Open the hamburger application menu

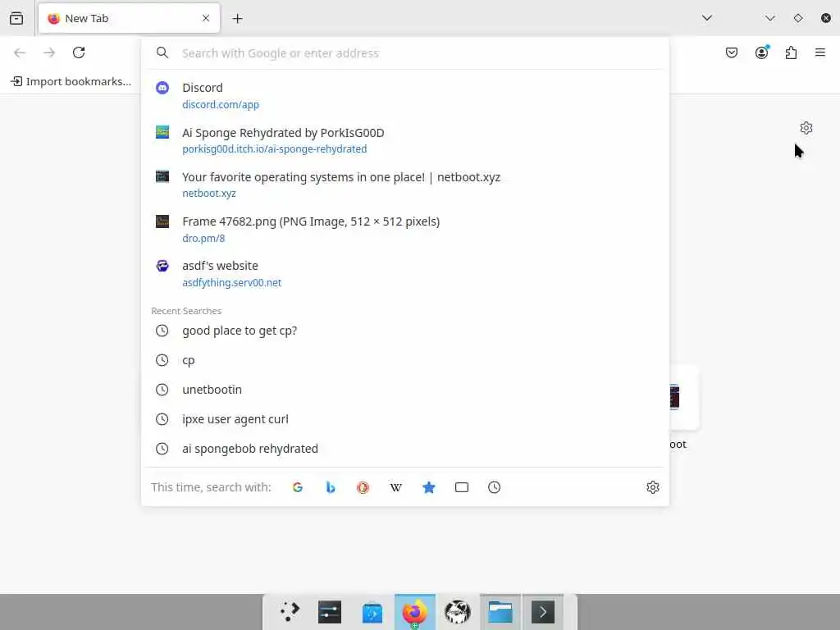pyautogui.click(x=820, y=52)
